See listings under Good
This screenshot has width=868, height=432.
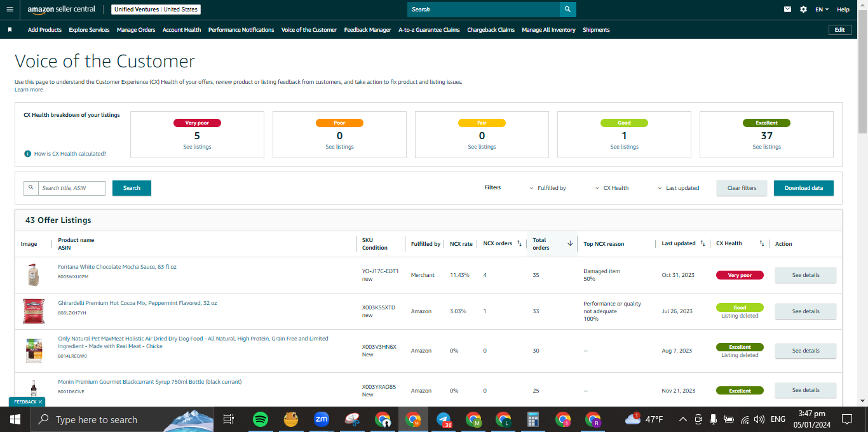click(624, 147)
